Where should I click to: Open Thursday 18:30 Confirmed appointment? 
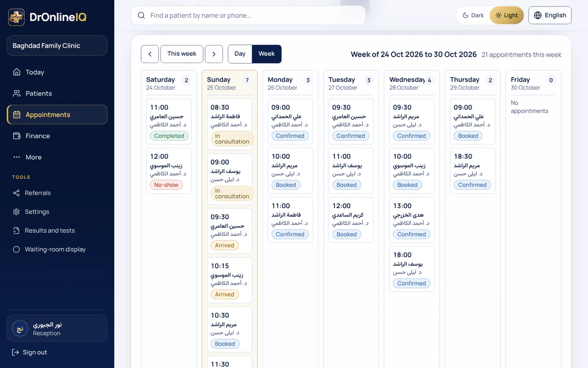[x=473, y=171]
